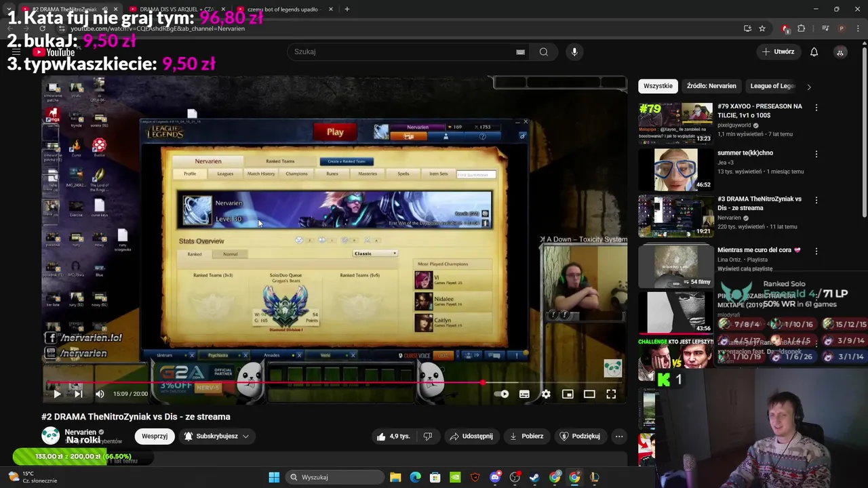Switch to czemu bot of legends tab
This screenshot has width=868, height=488.
tap(281, 9)
